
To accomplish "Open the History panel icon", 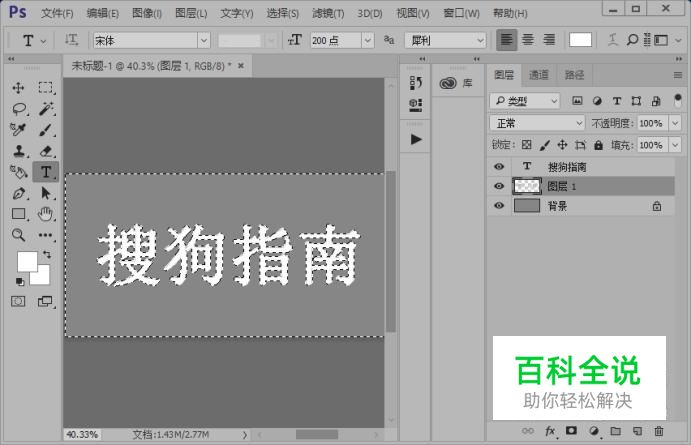I will pos(415,82).
